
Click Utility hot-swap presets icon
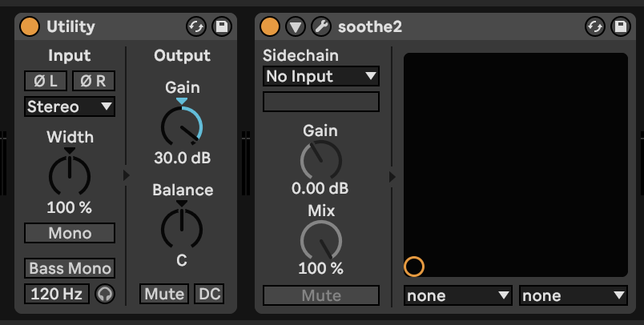196,27
